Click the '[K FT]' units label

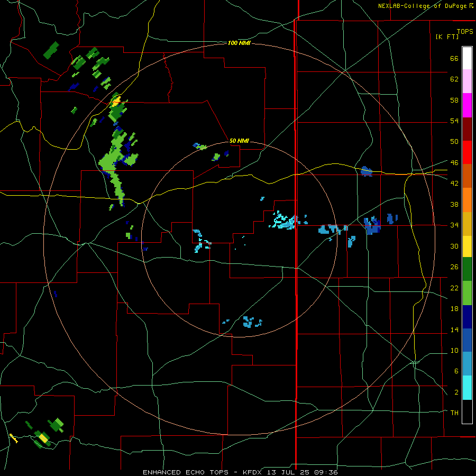(447, 36)
